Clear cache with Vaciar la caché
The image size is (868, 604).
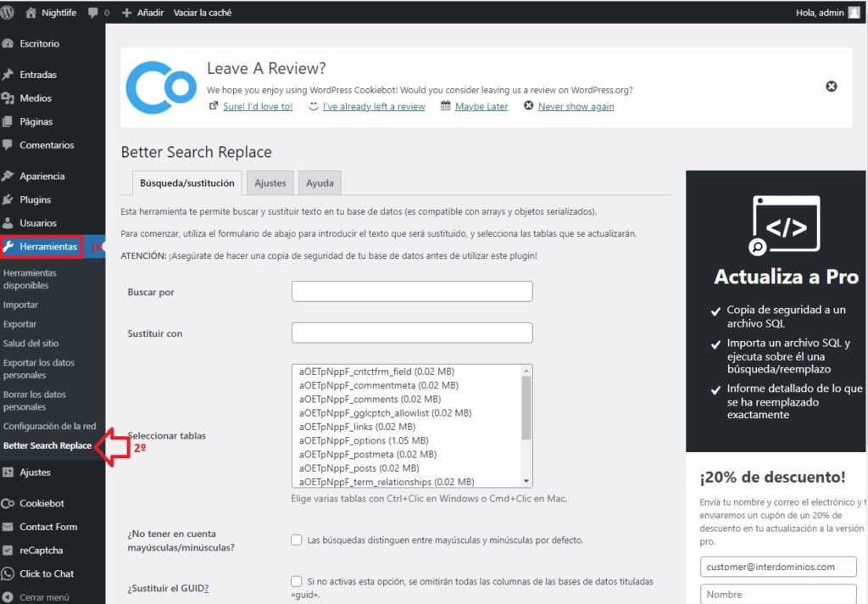(203, 12)
